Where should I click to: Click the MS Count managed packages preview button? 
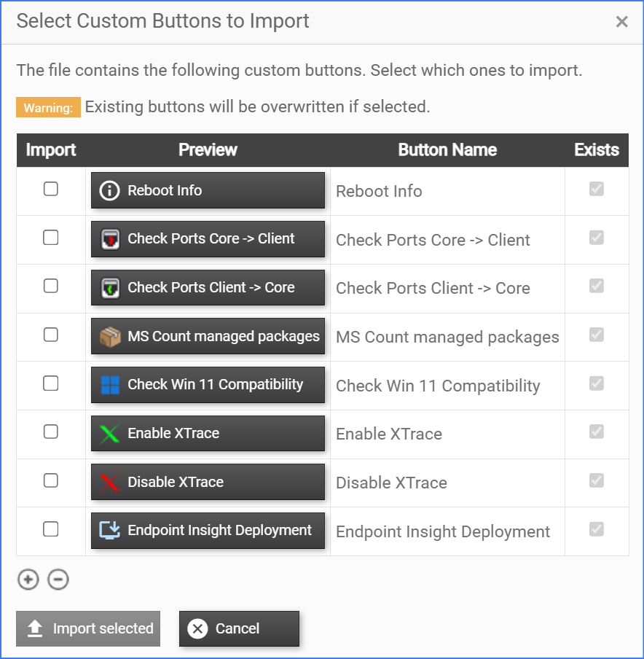tap(208, 336)
